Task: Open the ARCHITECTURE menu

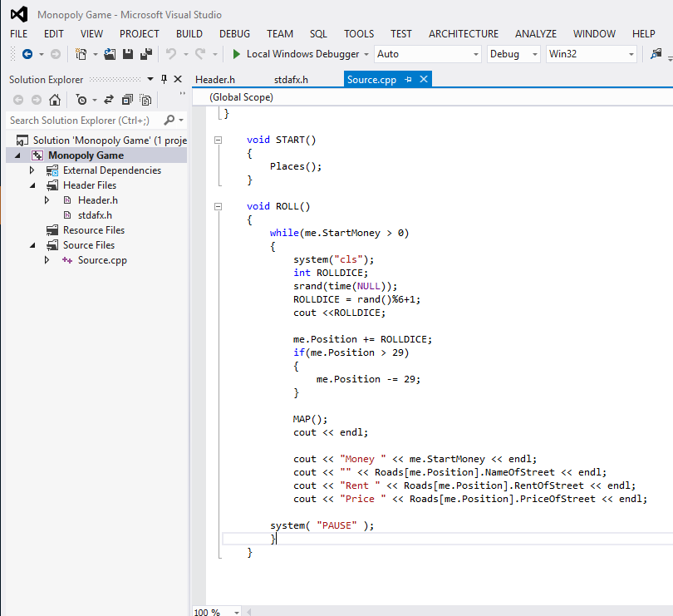Action: point(464,34)
